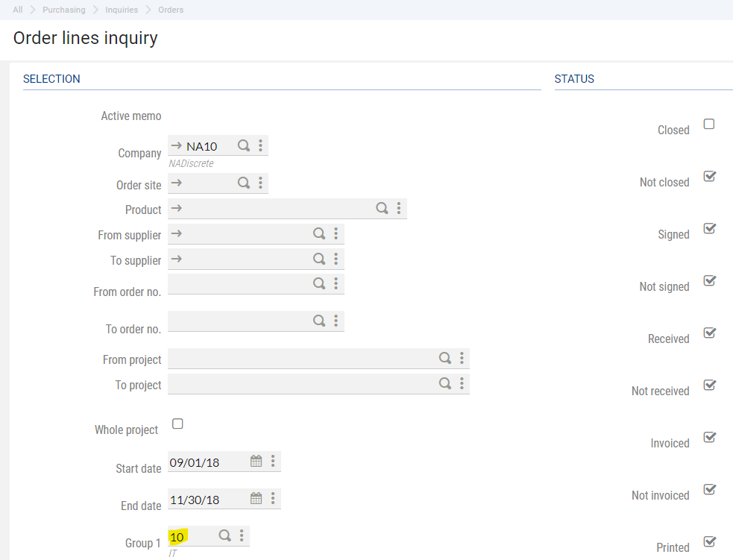733x560 pixels.
Task: Open the To project lookup icon
Action: (x=444, y=383)
